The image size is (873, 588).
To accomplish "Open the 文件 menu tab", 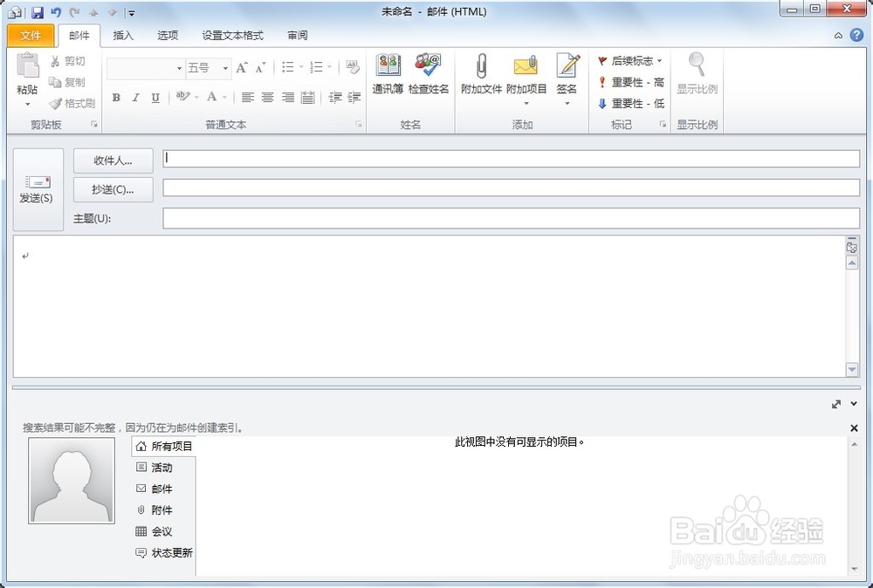I will (x=31, y=35).
